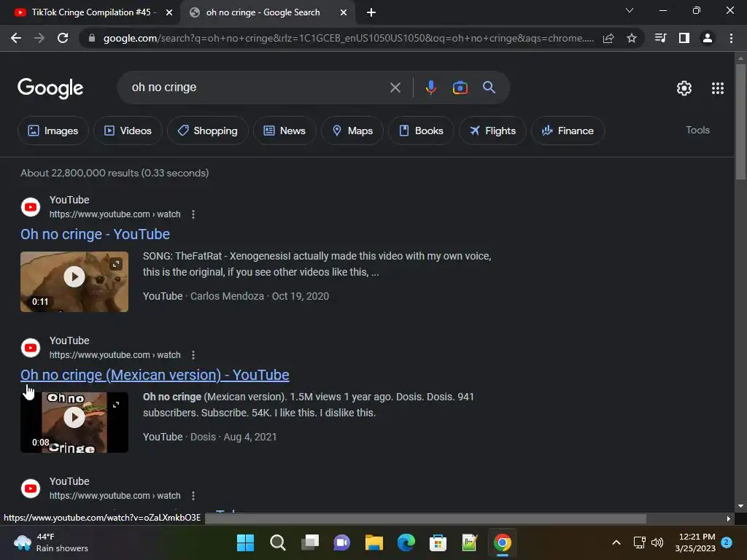
Task: Open Maps results filter
Action: pos(352,131)
